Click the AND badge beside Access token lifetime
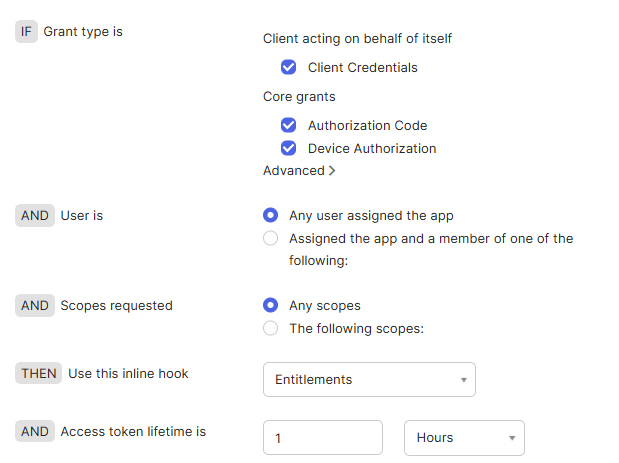The width and height of the screenshot is (619, 463). click(x=35, y=431)
